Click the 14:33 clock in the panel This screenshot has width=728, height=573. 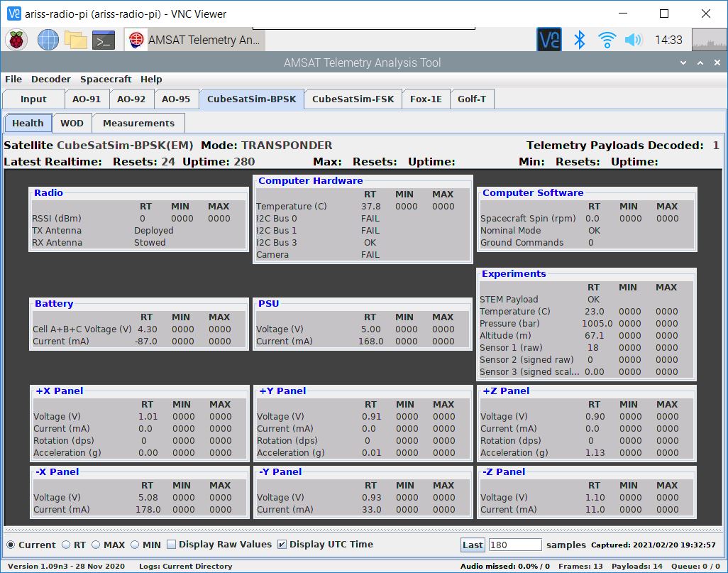tap(668, 40)
